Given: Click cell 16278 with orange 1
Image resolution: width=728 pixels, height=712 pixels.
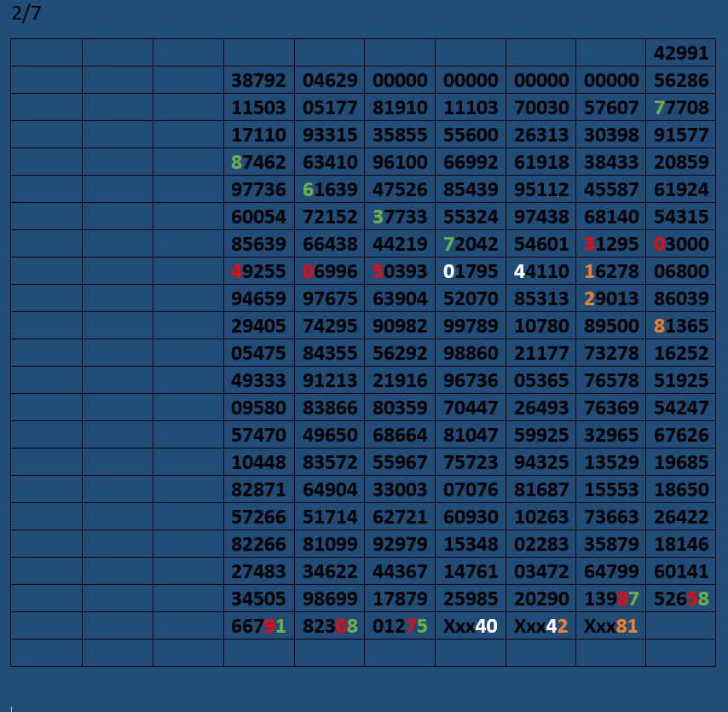Looking at the screenshot, I should point(610,271).
